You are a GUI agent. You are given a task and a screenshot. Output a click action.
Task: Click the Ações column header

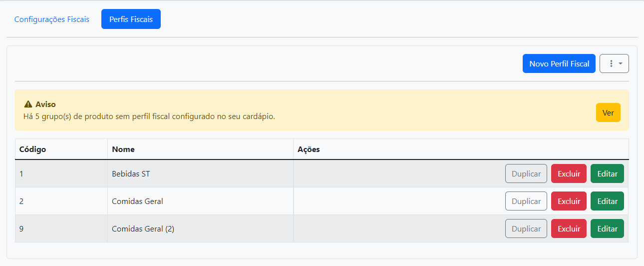[x=309, y=149]
